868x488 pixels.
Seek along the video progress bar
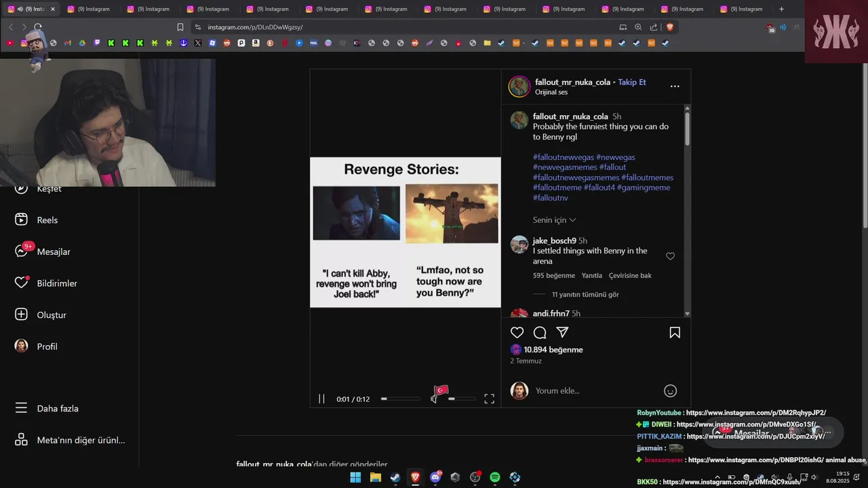click(401, 399)
